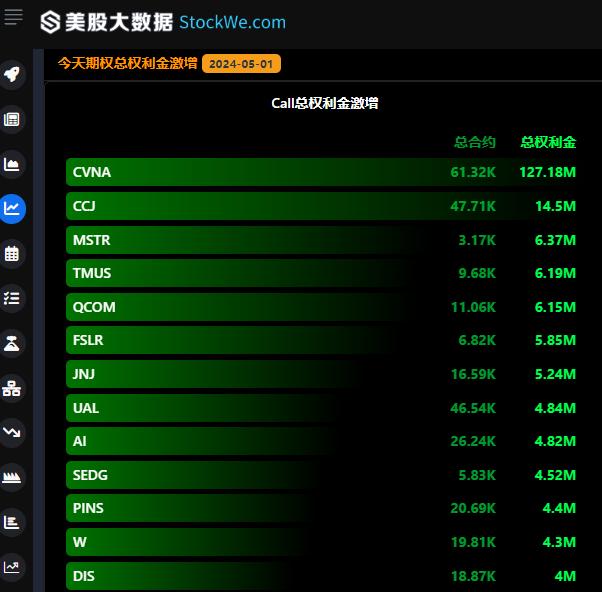Click the 6.19M premium value
Viewport: 602px width, 592px height.
point(556,273)
